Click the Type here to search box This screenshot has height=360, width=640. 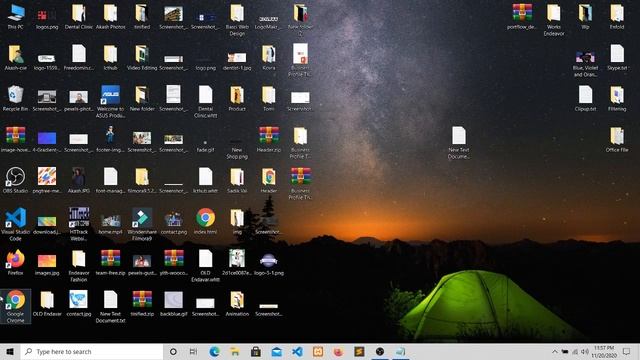click(x=92, y=351)
